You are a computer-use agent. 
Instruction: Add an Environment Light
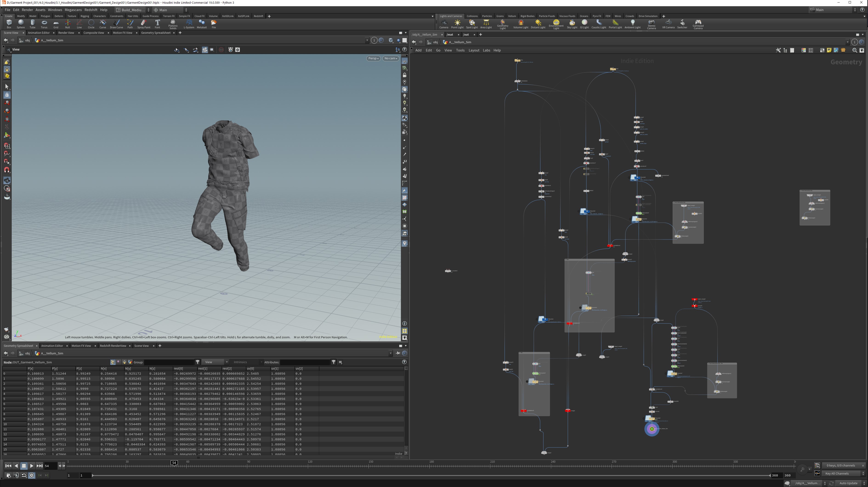[x=556, y=24]
